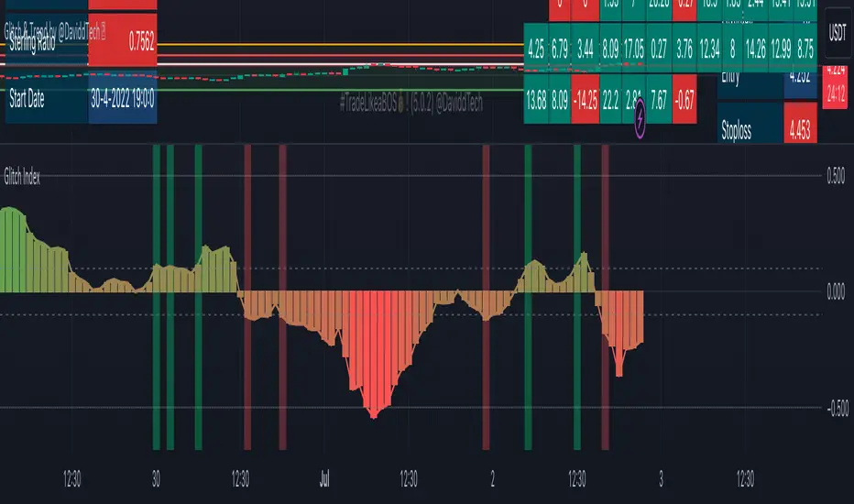
Task: Click the purple lightning bolt event icon
Action: coord(640,117)
